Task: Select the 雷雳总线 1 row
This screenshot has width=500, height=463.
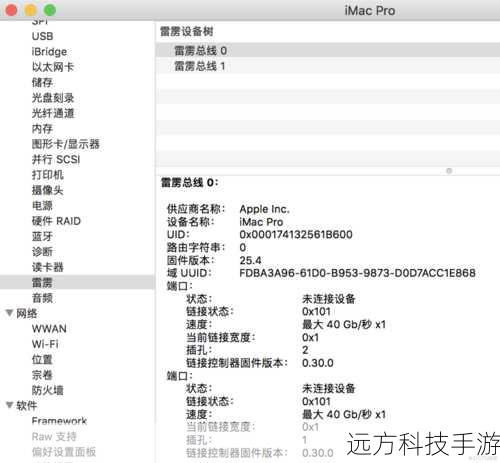Action: (328, 66)
